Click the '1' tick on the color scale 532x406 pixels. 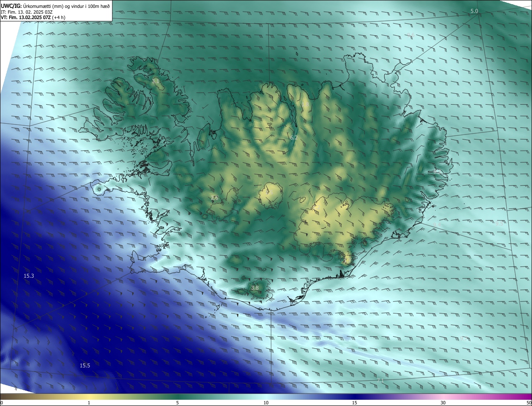[x=89, y=403]
